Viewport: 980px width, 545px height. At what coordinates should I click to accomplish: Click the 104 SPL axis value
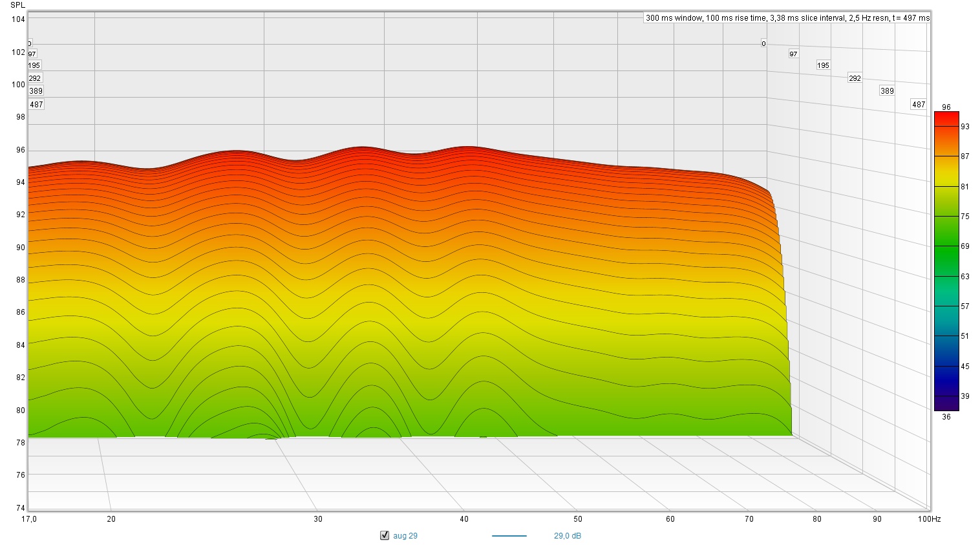(18, 19)
